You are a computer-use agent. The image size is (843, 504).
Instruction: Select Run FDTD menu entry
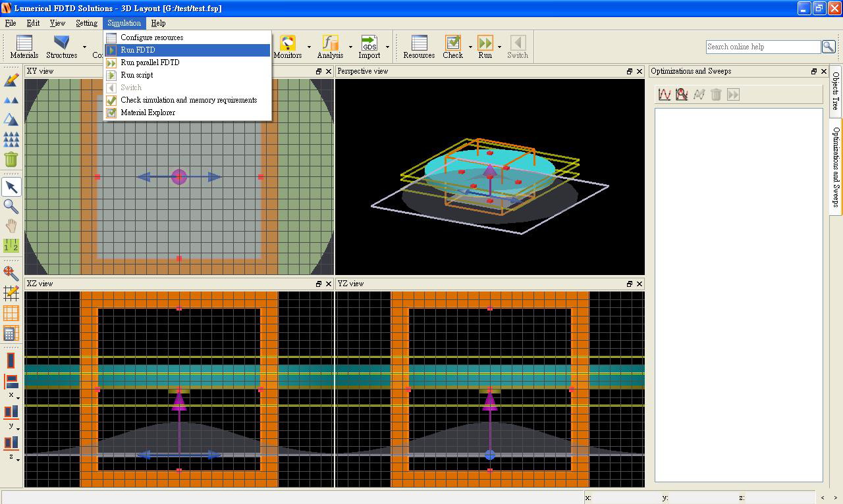pos(188,50)
